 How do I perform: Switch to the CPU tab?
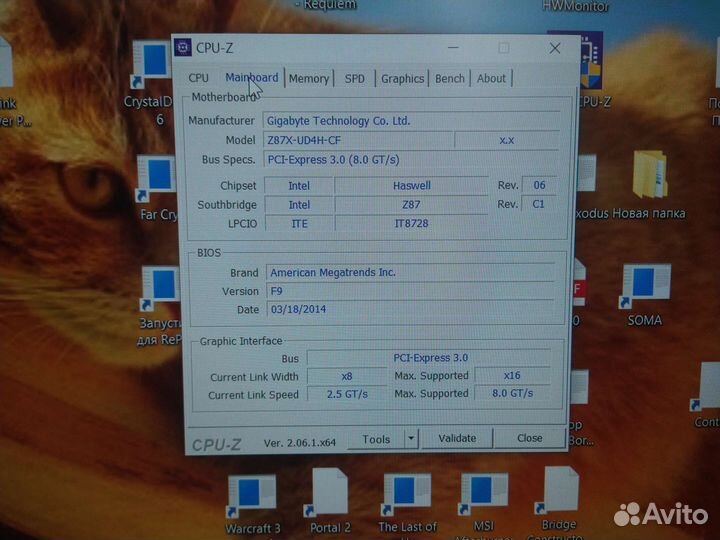[198, 78]
